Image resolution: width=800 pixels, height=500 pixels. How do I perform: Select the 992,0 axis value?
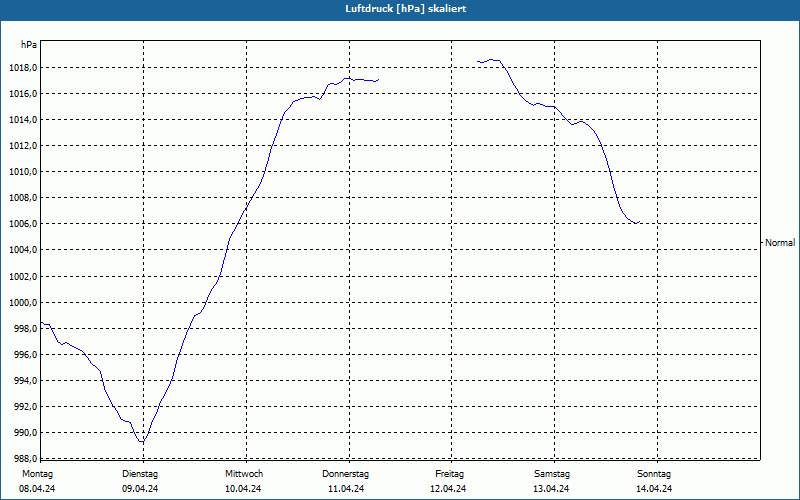click(x=24, y=407)
